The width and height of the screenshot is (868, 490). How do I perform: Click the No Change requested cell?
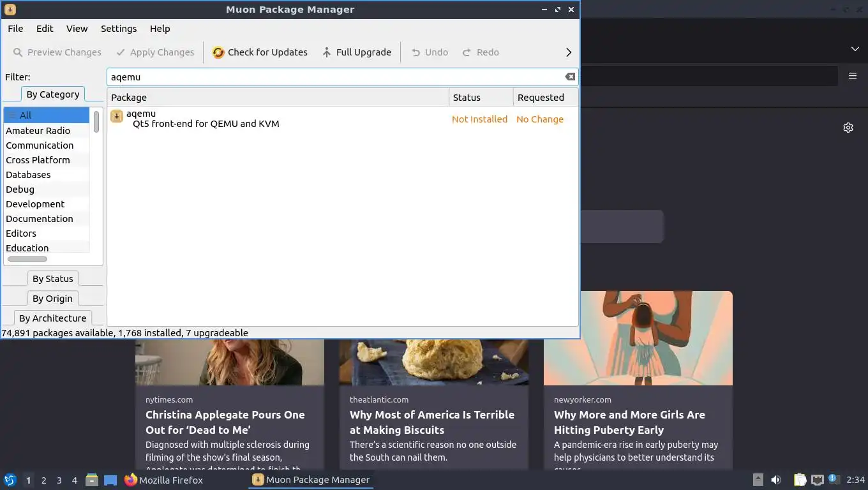pos(540,119)
